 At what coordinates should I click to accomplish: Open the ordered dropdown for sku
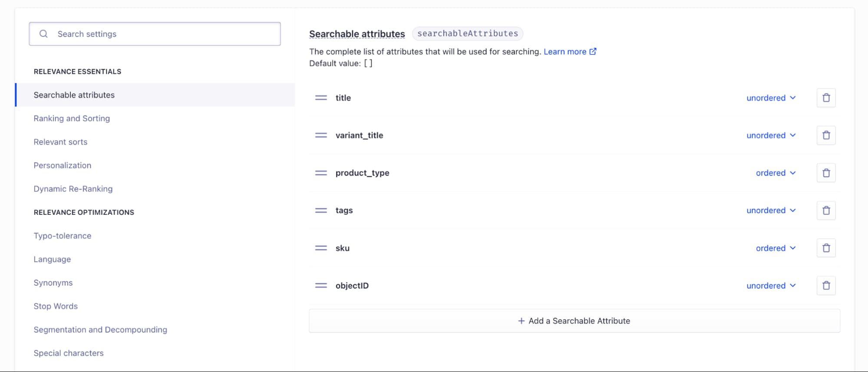tap(776, 248)
